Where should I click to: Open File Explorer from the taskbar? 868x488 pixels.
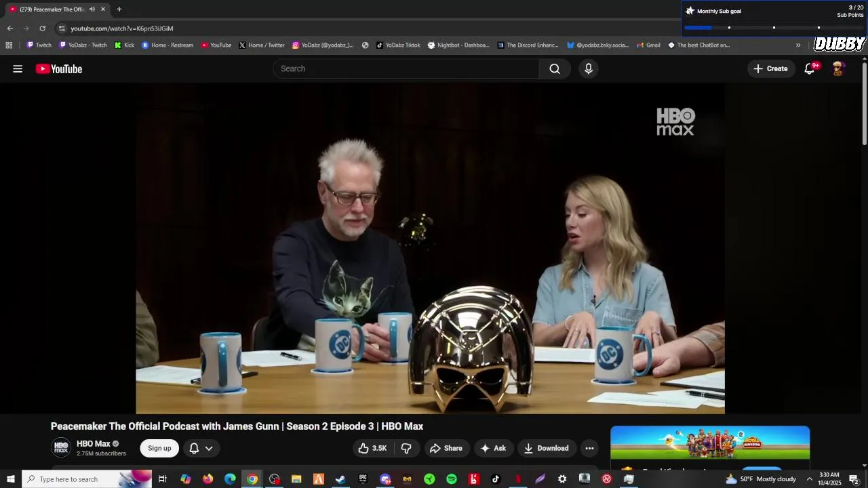click(x=296, y=479)
